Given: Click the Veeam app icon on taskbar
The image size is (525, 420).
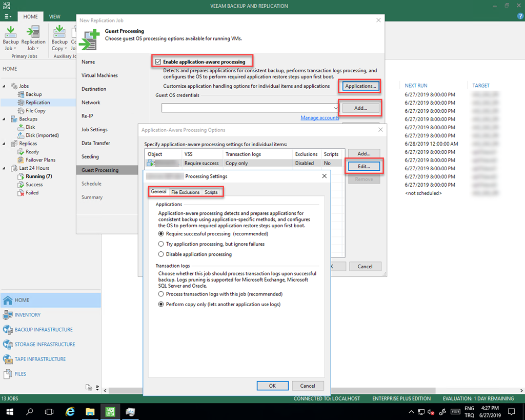Looking at the screenshot, I should click(x=110, y=412).
